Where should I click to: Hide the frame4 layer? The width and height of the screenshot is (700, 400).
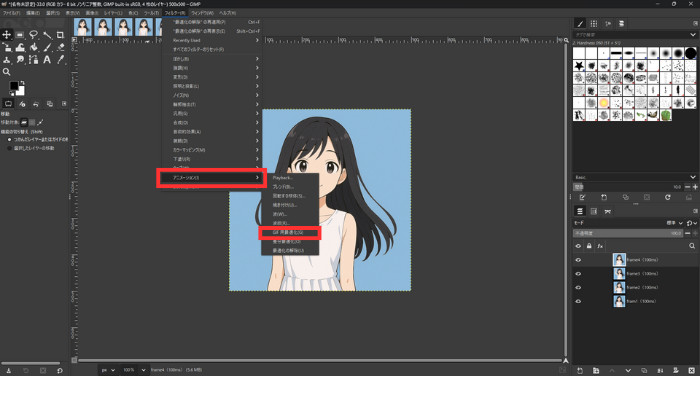tap(578, 260)
